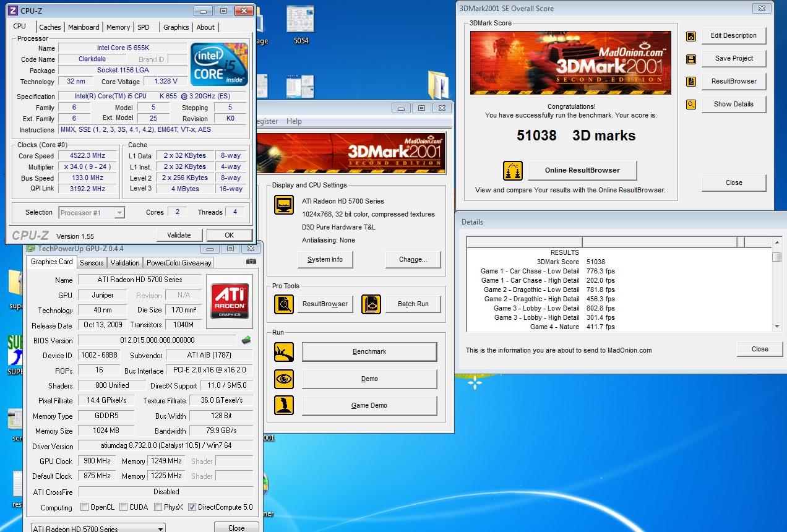Open the ATI Radeon HD 5700 Series GPU dropdown
Viewport: 787px width, 532px height.
click(98, 529)
